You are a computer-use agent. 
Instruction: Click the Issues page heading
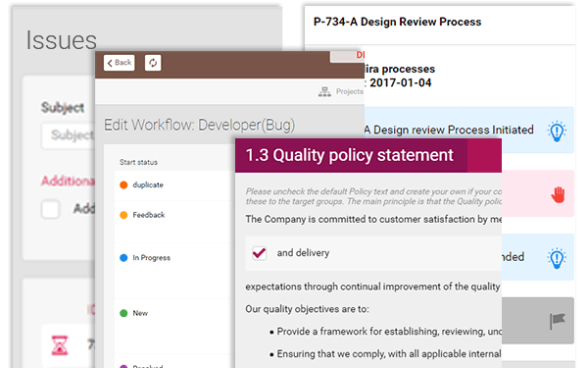coord(61,40)
